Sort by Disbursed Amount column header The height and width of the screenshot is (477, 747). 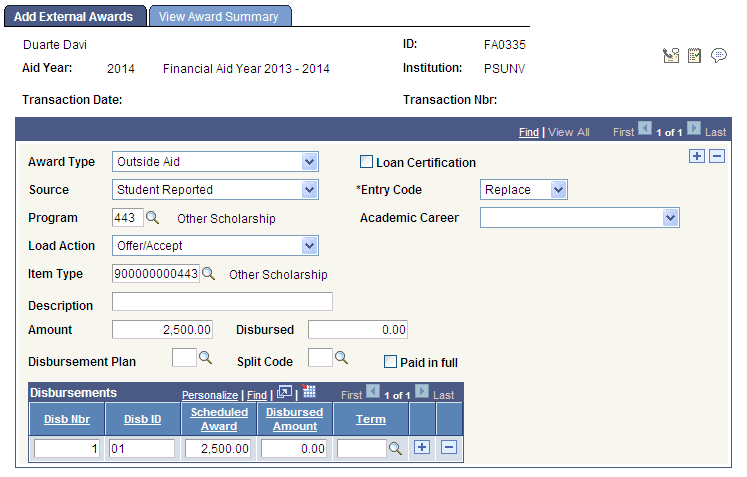coord(294,419)
